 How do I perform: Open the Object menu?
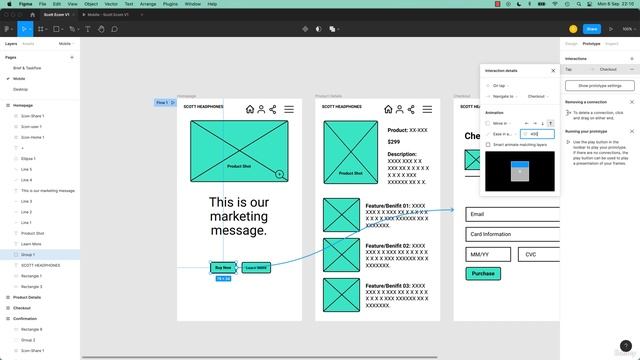91,4
